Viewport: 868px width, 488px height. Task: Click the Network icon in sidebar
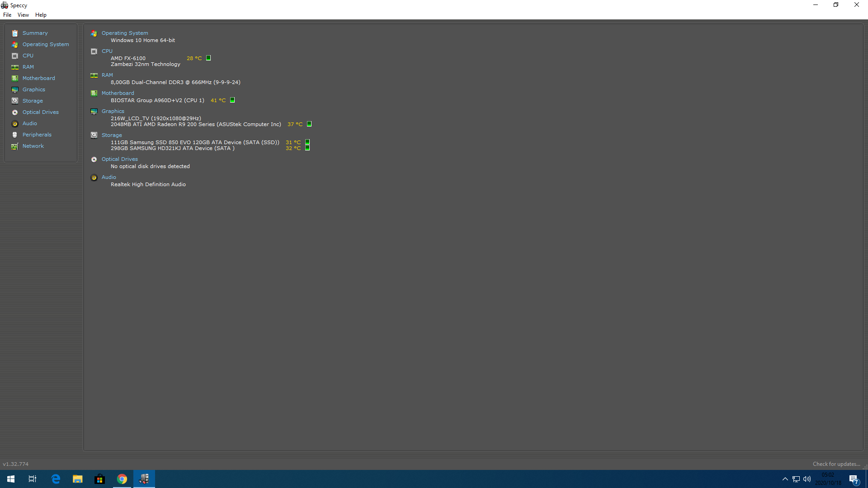tap(15, 146)
